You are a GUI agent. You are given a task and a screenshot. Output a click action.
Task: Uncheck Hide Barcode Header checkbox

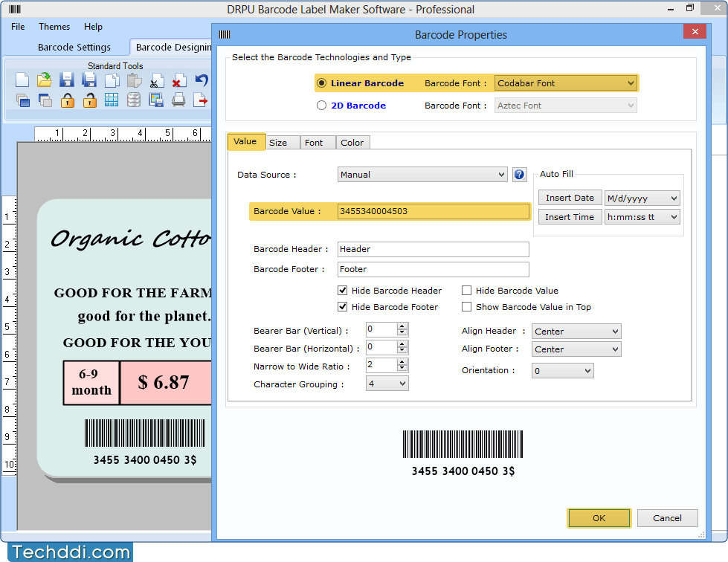click(343, 291)
